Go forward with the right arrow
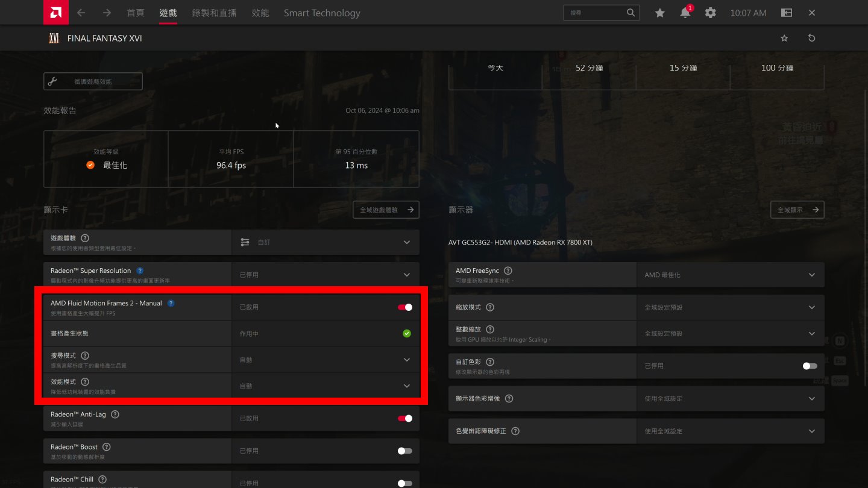Viewport: 868px width, 488px height. pos(107,13)
